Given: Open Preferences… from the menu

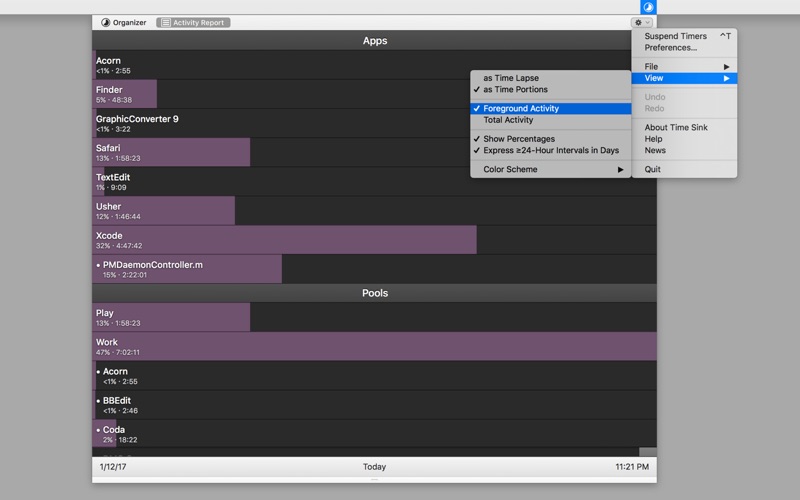Looking at the screenshot, I should (x=684, y=47).
